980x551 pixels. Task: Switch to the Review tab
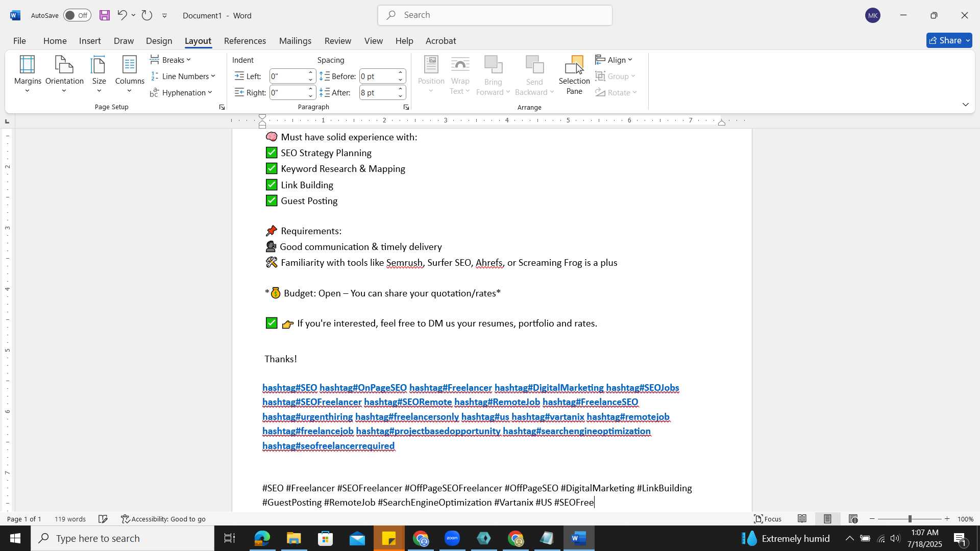click(x=338, y=41)
